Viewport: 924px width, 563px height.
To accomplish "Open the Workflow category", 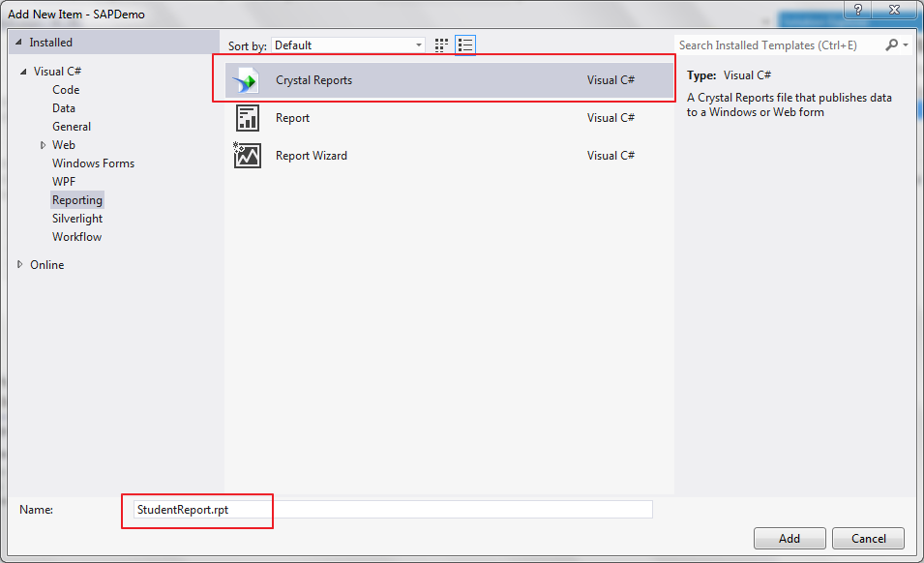I will pos(76,237).
